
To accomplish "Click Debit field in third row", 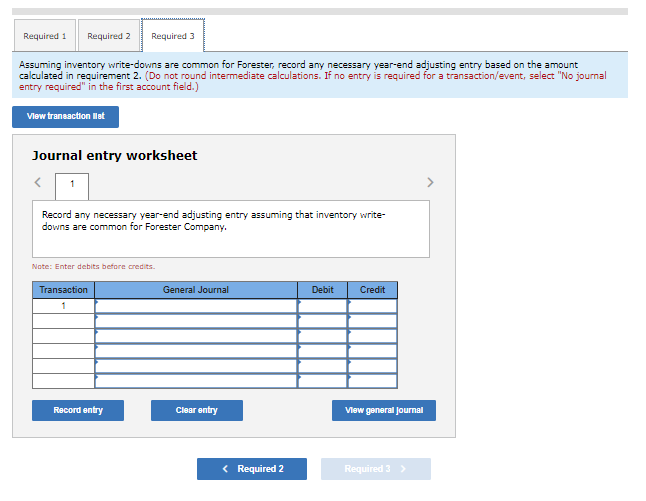I will 323,336.
